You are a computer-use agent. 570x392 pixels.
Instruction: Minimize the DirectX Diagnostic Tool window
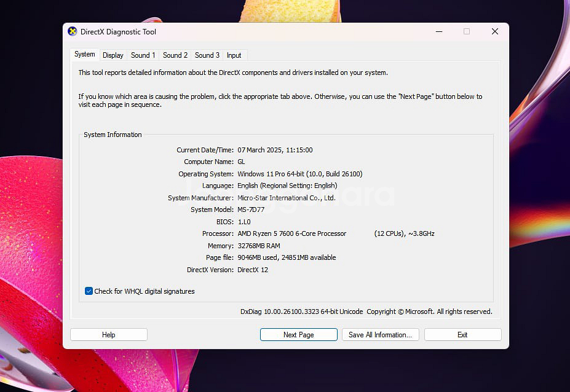pos(439,31)
